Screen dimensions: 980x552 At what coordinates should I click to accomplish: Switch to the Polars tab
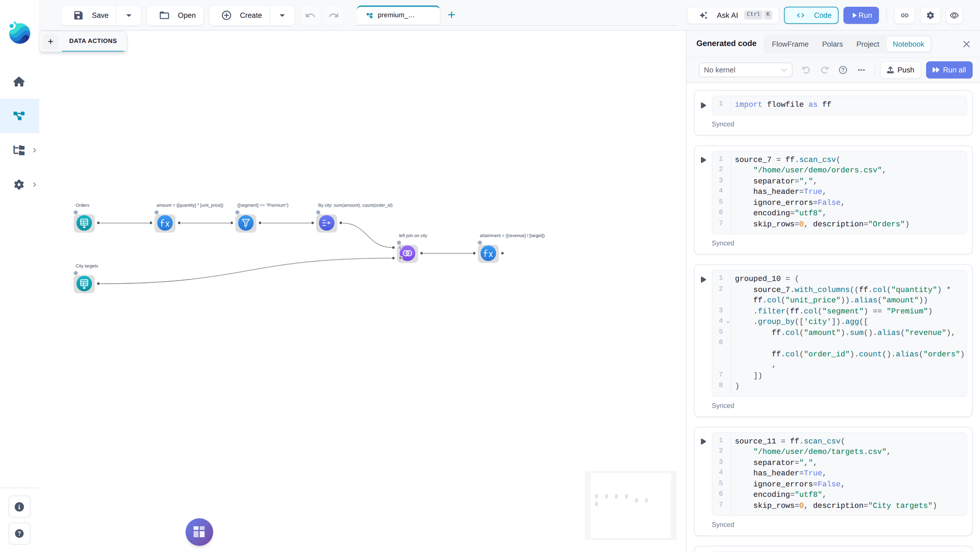click(832, 44)
